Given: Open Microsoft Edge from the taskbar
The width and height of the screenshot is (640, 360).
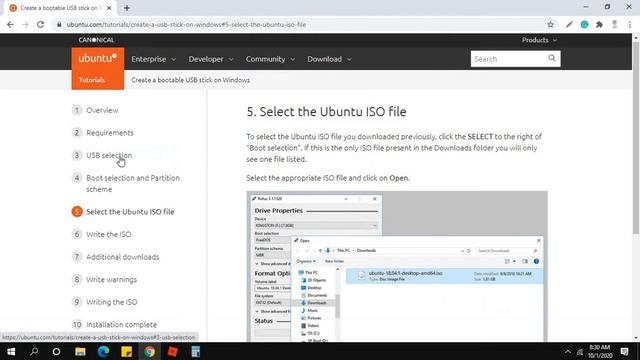Looking at the screenshot, I should [103, 351].
